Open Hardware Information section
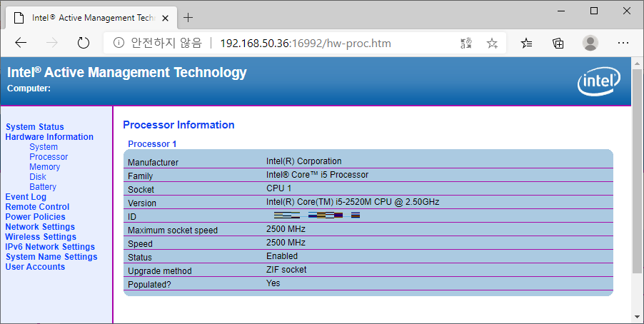 click(x=49, y=137)
